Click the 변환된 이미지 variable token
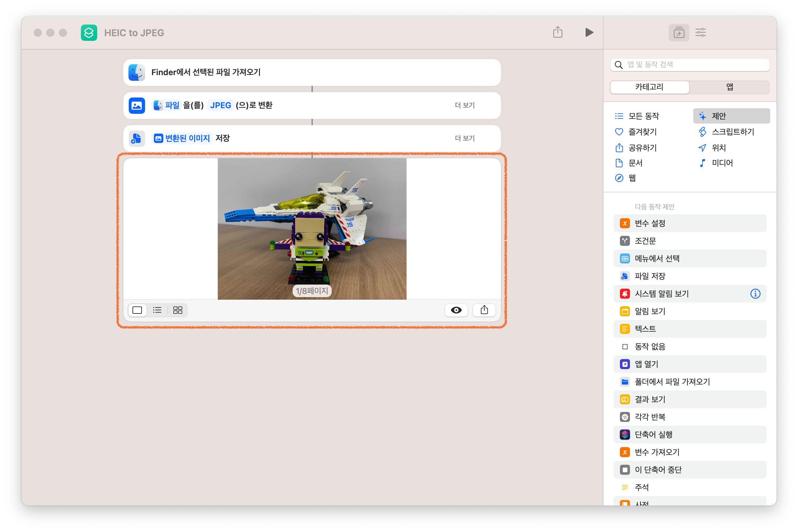The image size is (798, 532). coord(183,138)
